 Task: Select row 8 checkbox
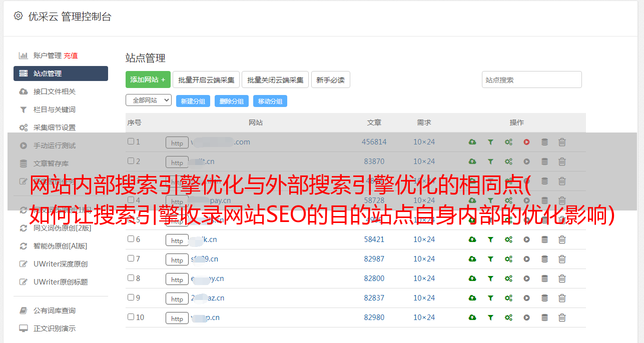131,278
